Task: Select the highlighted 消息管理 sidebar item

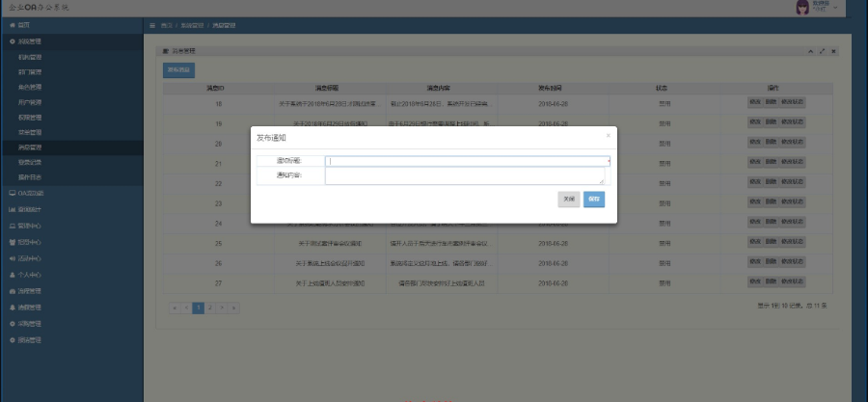Action: [71, 147]
